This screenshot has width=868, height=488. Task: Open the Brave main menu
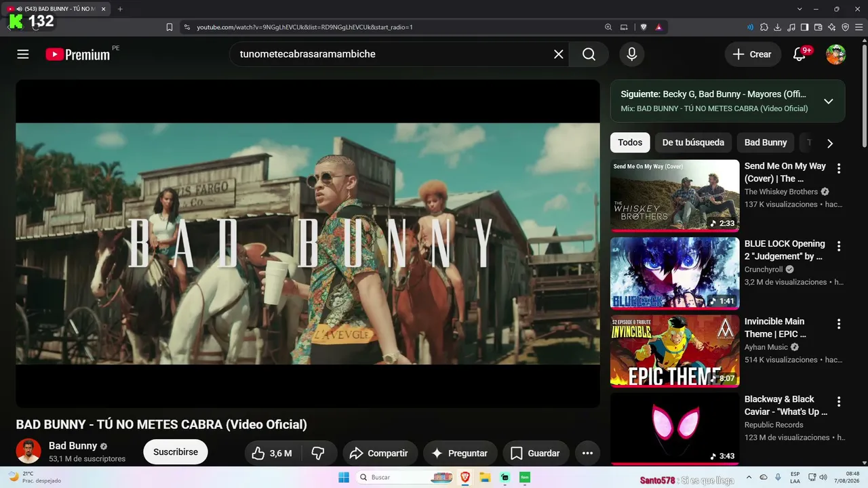point(859,27)
